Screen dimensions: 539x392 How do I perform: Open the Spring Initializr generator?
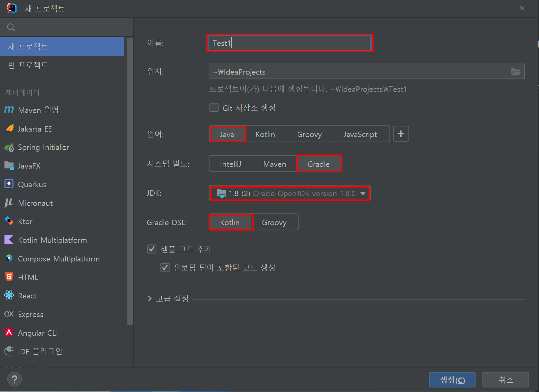(62, 147)
